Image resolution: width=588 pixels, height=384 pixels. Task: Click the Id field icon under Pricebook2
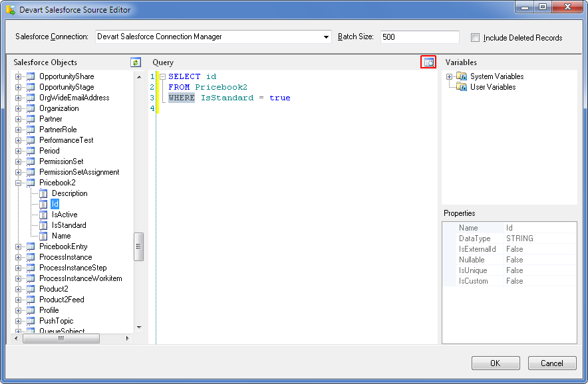tap(43, 204)
